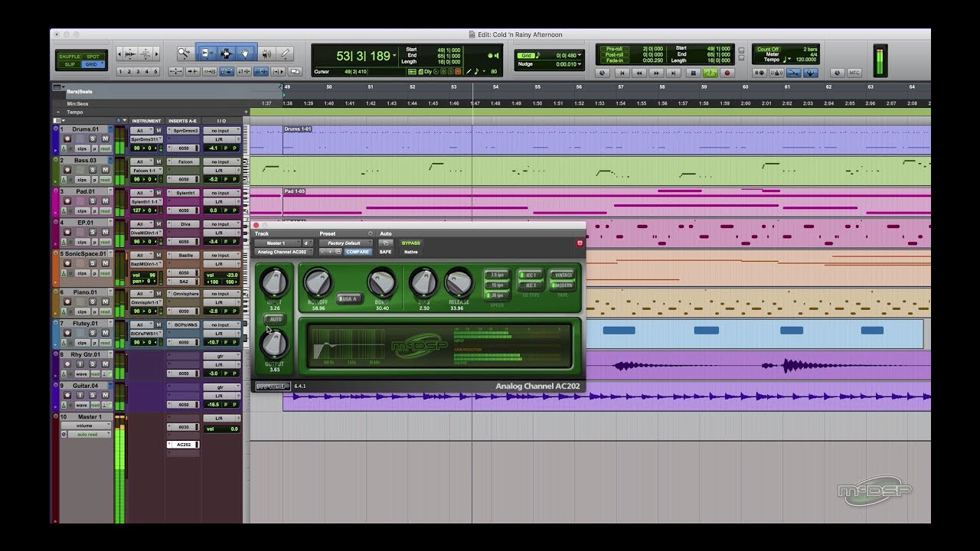Select the Grabber hand tool

[x=245, y=53]
